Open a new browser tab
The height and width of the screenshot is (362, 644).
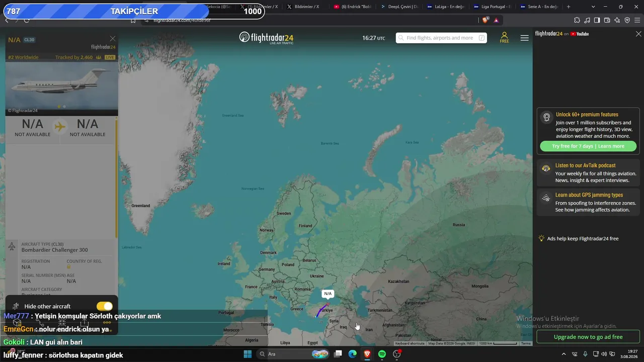point(569,7)
